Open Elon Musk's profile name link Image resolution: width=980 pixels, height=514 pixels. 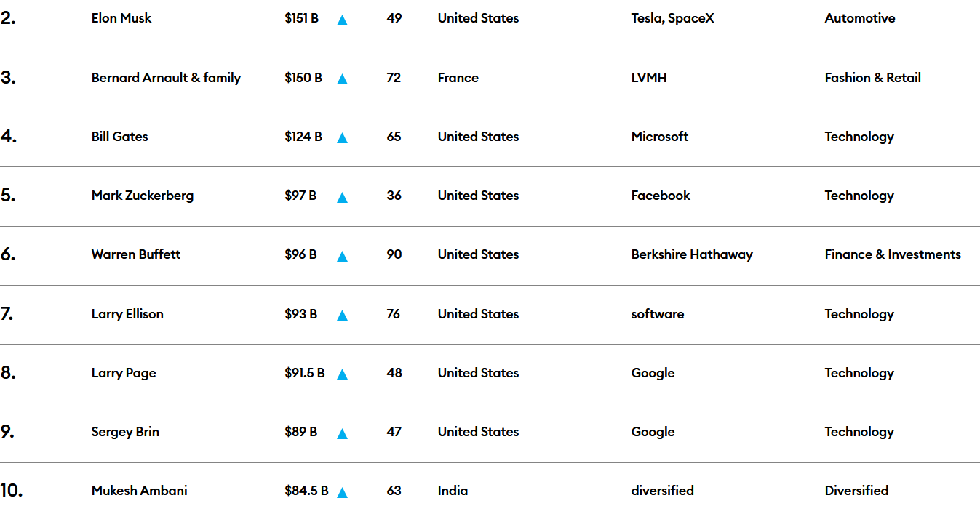[x=121, y=18]
